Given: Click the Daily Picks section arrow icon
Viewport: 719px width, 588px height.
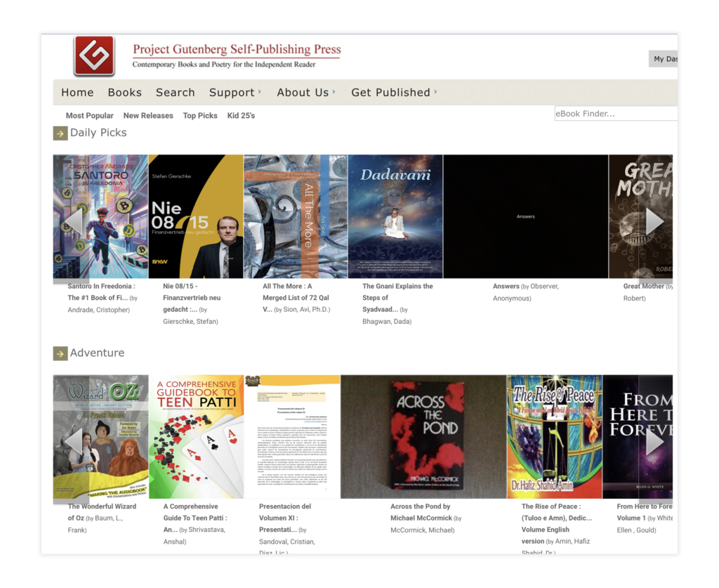Looking at the screenshot, I should 60,133.
